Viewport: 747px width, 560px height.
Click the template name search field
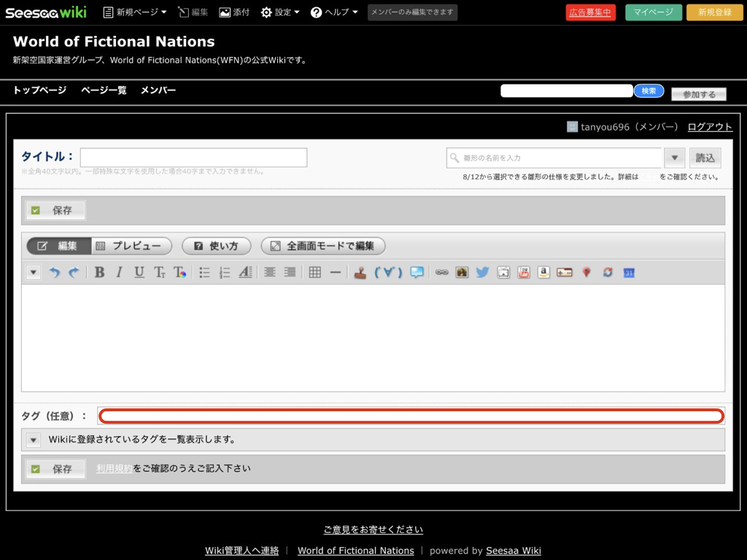554,157
